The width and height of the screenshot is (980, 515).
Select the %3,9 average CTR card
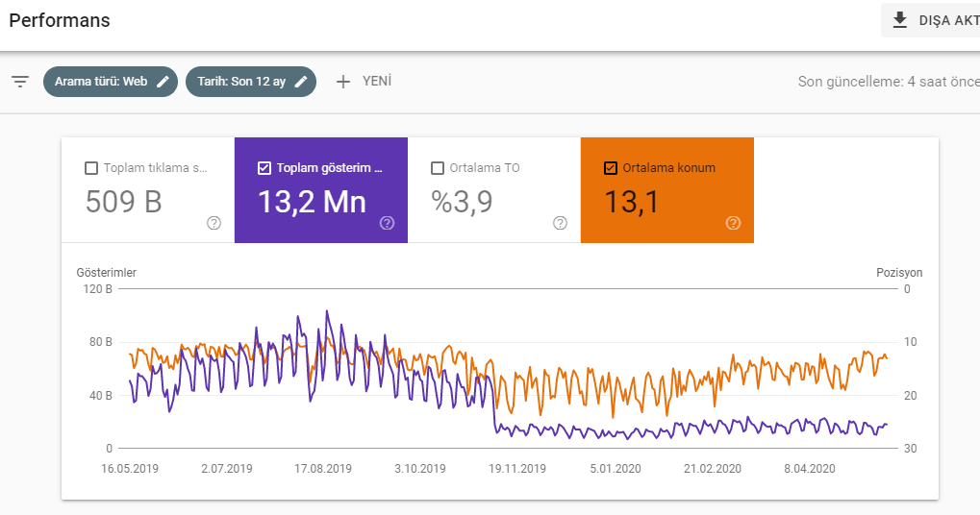point(494,190)
